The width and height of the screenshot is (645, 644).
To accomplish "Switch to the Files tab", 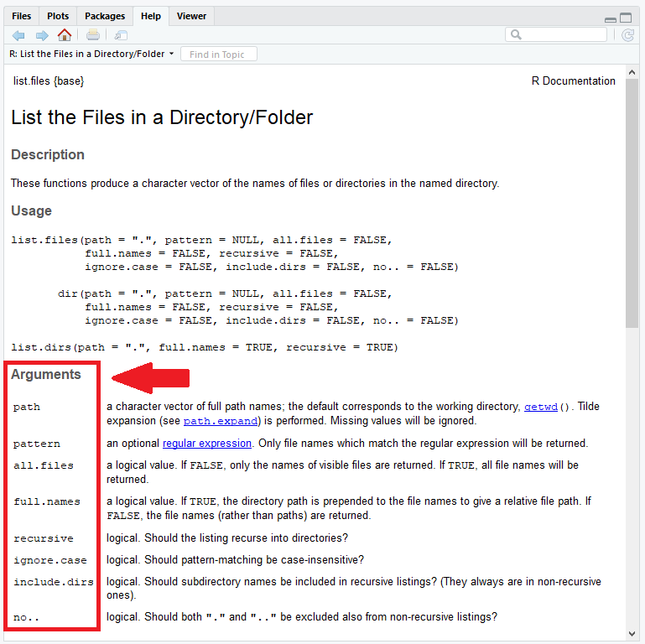I will (22, 16).
